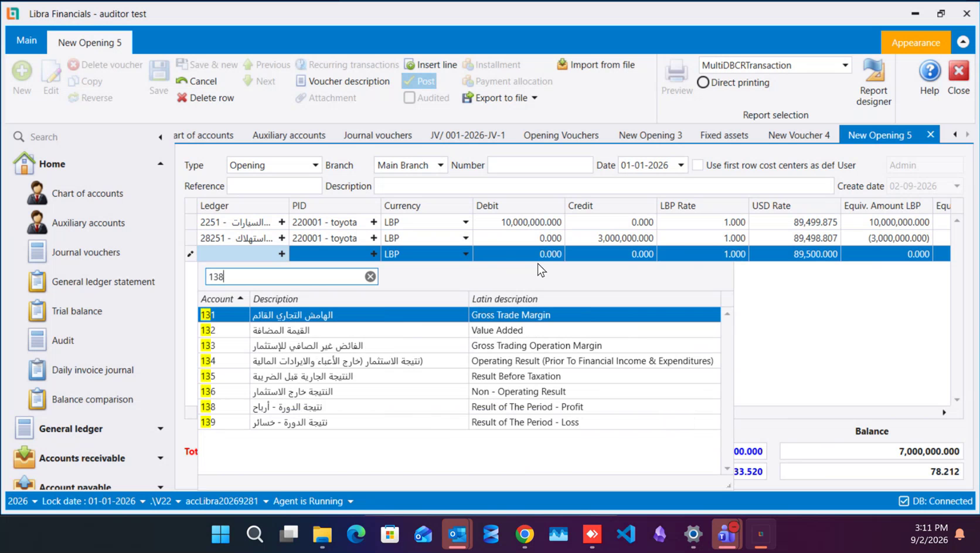Screen dimensions: 980x553
Task: Close the New Opening 5 tab
Action: (x=930, y=135)
